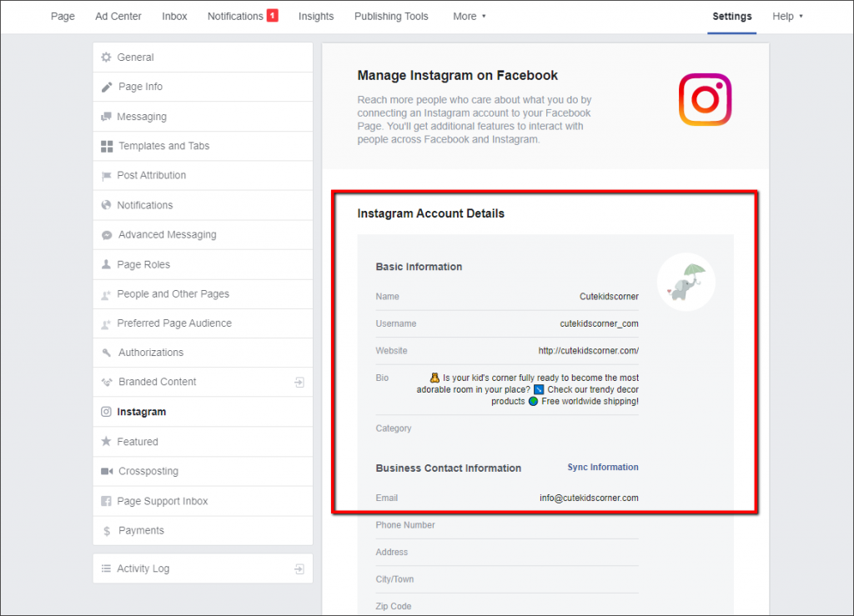Click the Templates and Tabs grid icon
The image size is (854, 616).
click(107, 147)
